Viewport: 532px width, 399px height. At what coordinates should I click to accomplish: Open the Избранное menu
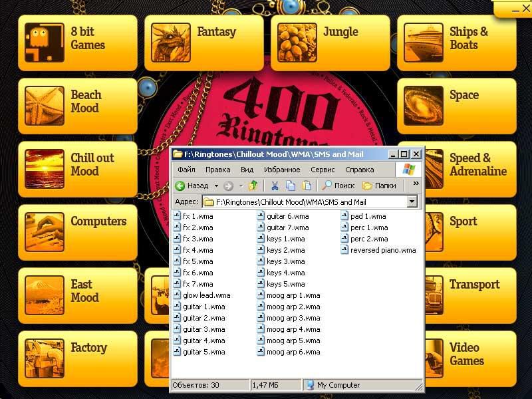click(x=282, y=170)
